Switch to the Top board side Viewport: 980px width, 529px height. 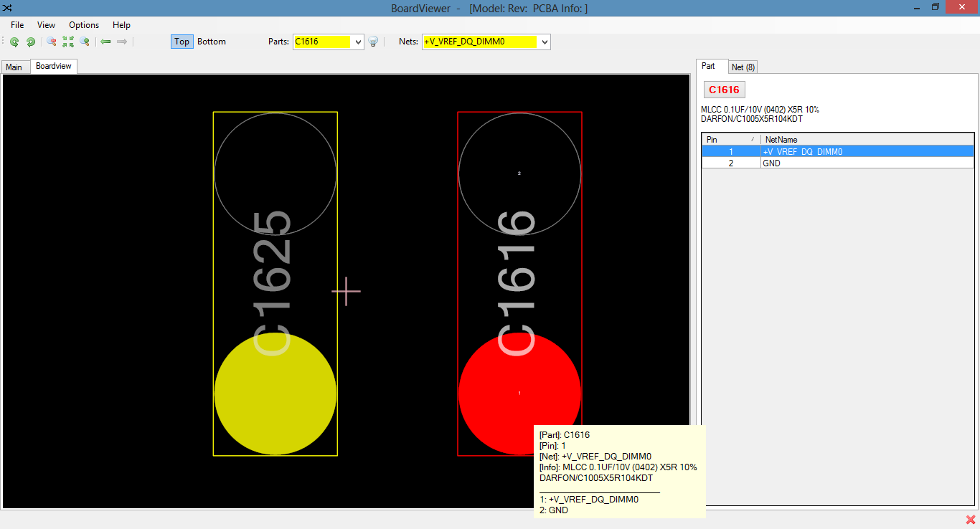click(x=182, y=42)
